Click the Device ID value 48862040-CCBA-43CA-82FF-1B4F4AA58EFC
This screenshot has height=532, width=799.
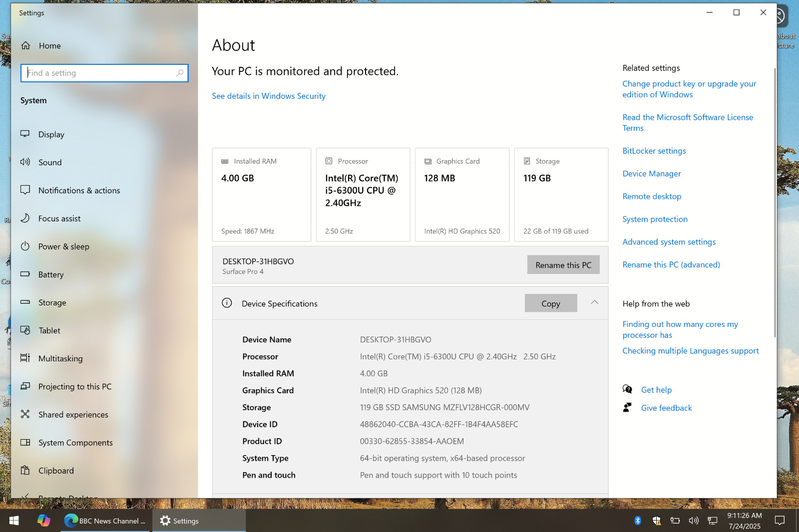pyautogui.click(x=439, y=424)
